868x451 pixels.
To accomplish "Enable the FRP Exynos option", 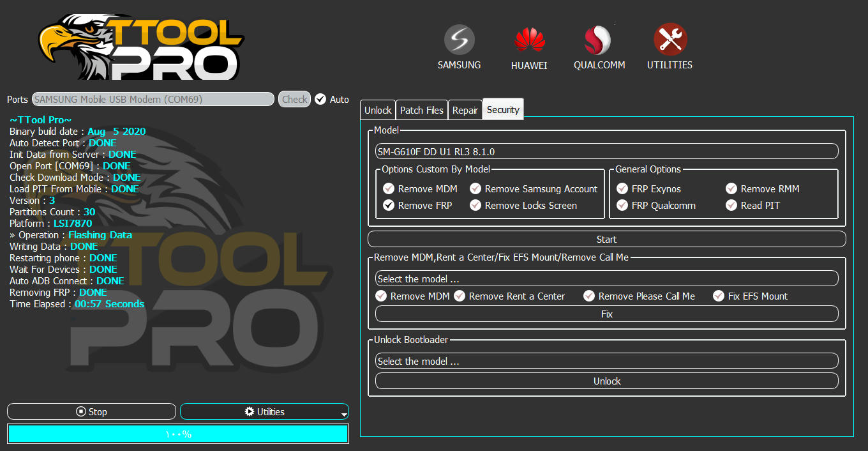I will point(622,188).
